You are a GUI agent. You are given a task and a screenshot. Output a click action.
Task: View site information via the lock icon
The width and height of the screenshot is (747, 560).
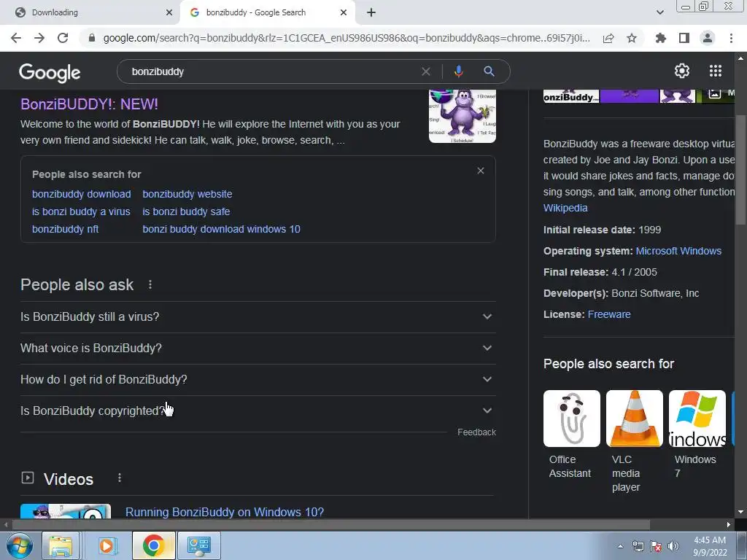click(92, 38)
